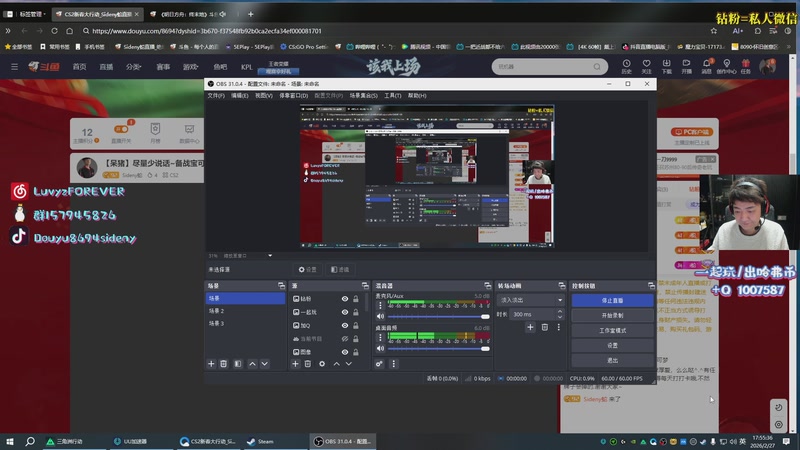
Task: Adjust transition duration 300 ms stepper
Action: [x=560, y=314]
